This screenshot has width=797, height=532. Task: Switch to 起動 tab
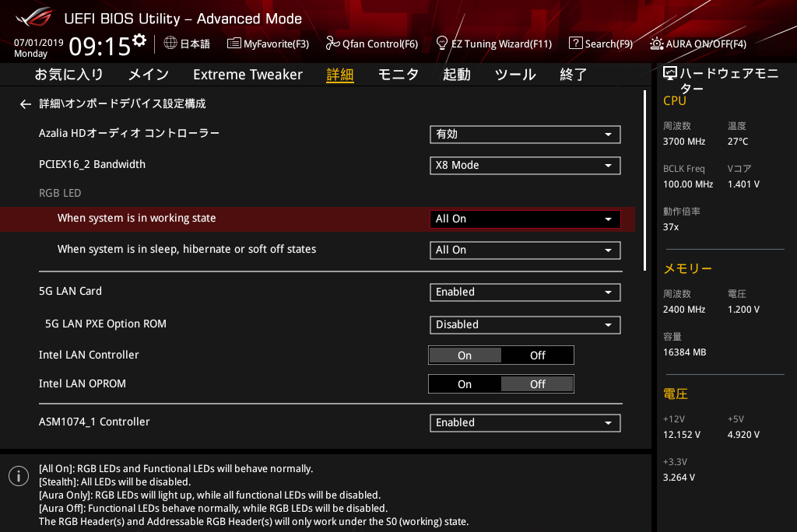[x=456, y=75]
